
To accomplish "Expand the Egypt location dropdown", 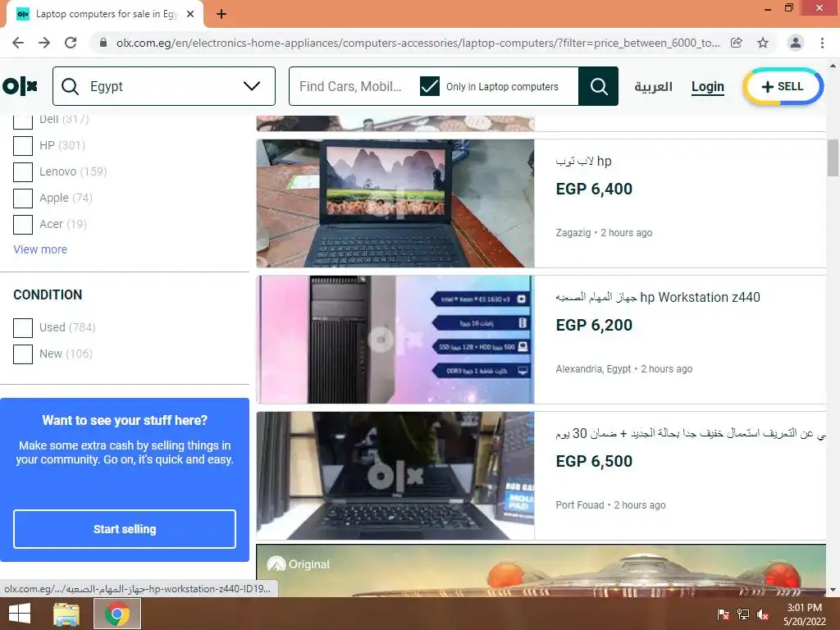I will (252, 85).
